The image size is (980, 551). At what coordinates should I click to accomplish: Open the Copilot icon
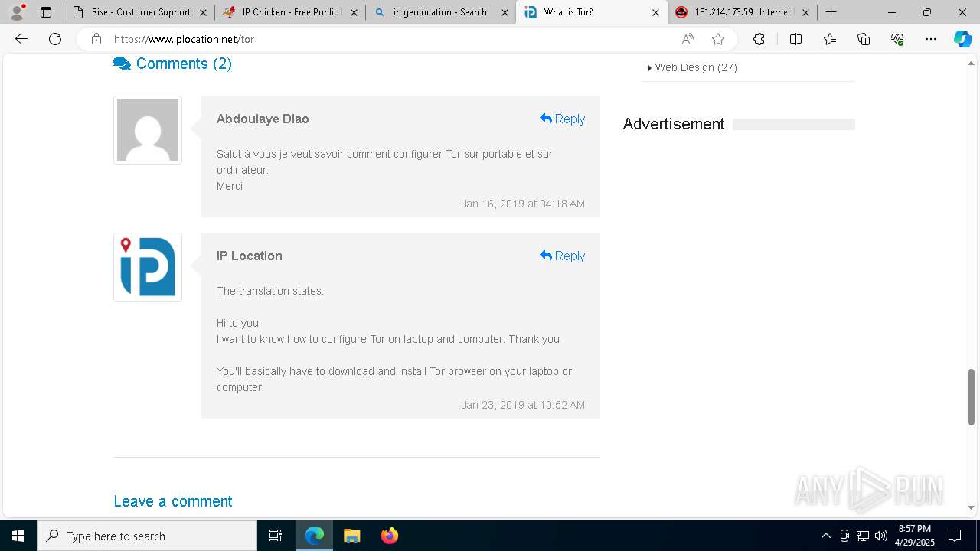coord(962,39)
